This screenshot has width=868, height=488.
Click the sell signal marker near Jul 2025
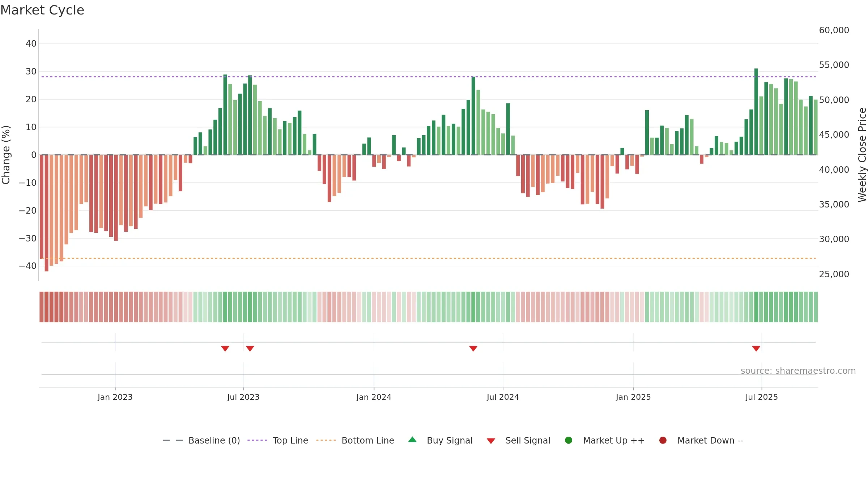[756, 348]
